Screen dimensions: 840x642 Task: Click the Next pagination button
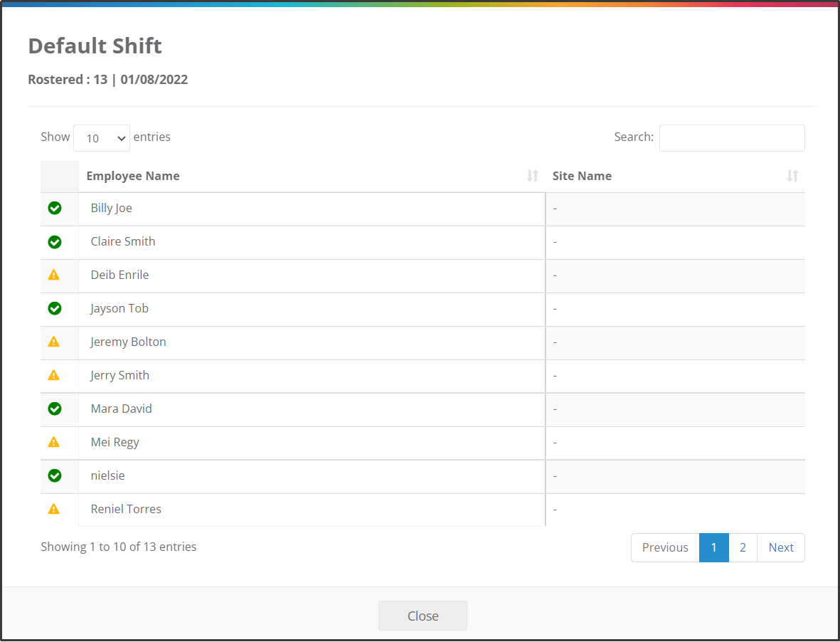(780, 547)
